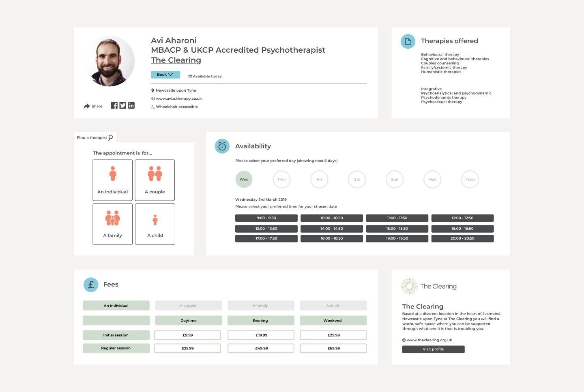Click the Availability clock icon

pyautogui.click(x=222, y=146)
